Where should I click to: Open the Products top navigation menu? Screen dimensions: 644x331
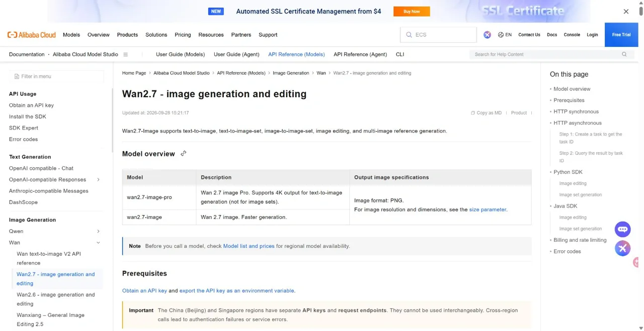127,35
